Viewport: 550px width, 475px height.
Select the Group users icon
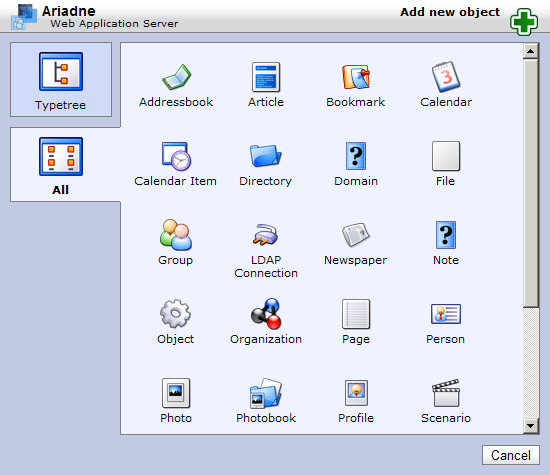tap(176, 235)
